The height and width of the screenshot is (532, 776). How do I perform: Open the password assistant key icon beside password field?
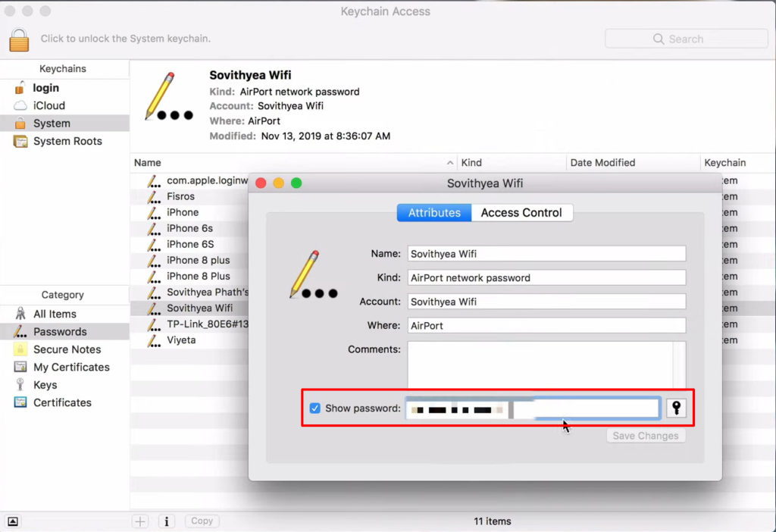click(x=674, y=408)
